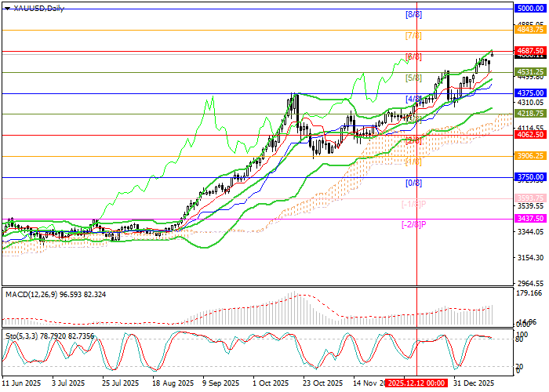
Task: Select the blue 5000.00 price label
Action: coord(529,8)
